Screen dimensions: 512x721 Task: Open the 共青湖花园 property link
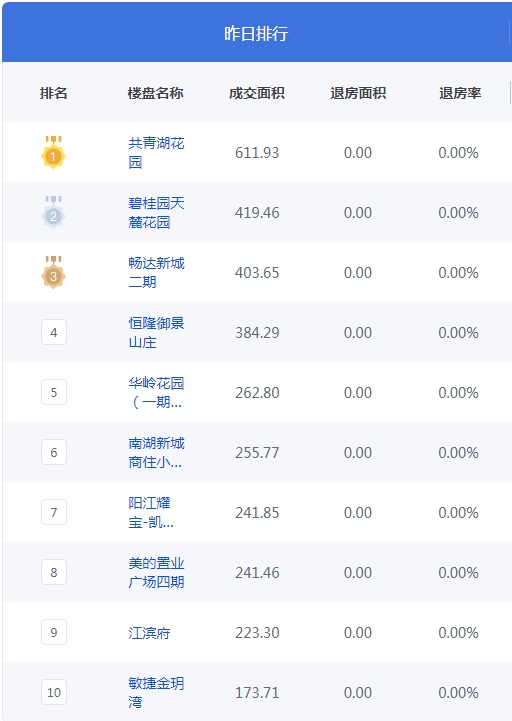(x=156, y=153)
